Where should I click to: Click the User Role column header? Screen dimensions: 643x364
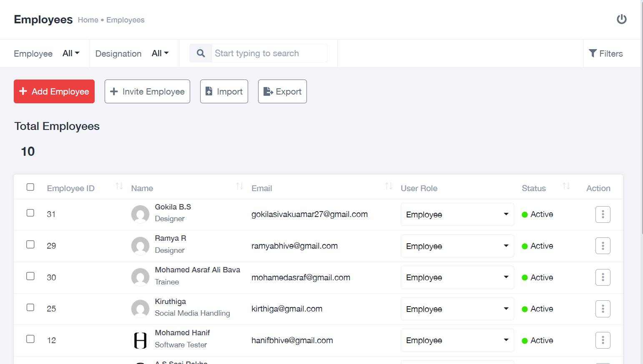pos(419,188)
